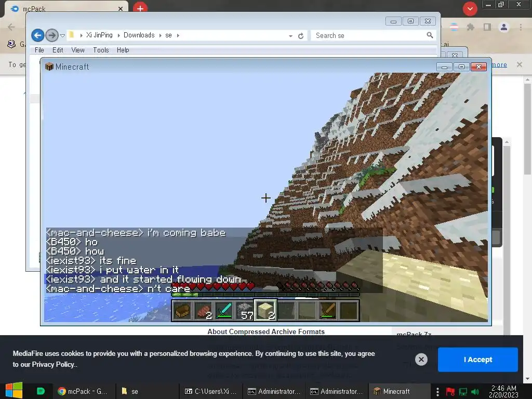Open the recent locations dropdown in Explorer
The image size is (532, 399).
point(62,36)
